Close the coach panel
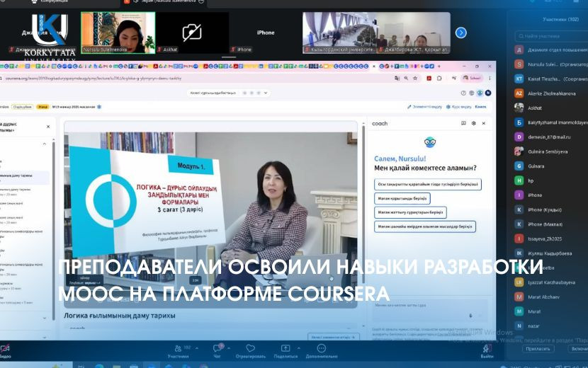Viewport: 588px width, 368px height. click(x=484, y=123)
